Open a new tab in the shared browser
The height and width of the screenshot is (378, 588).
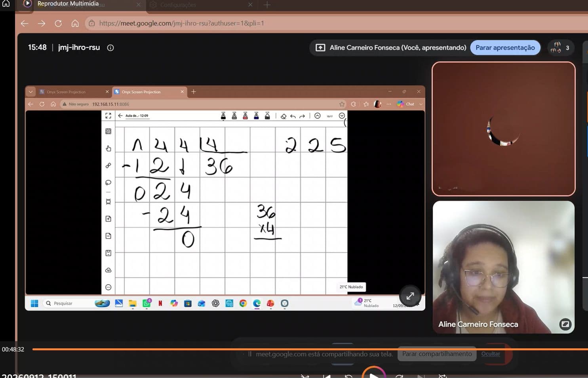point(194,92)
